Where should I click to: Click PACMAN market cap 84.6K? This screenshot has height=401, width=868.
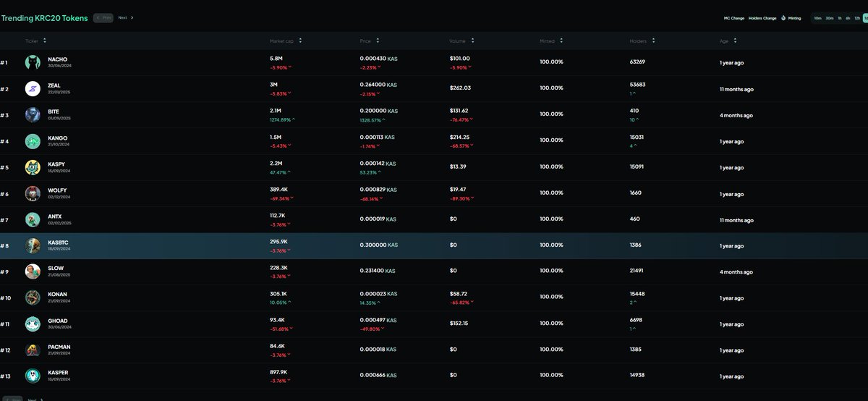(x=278, y=347)
